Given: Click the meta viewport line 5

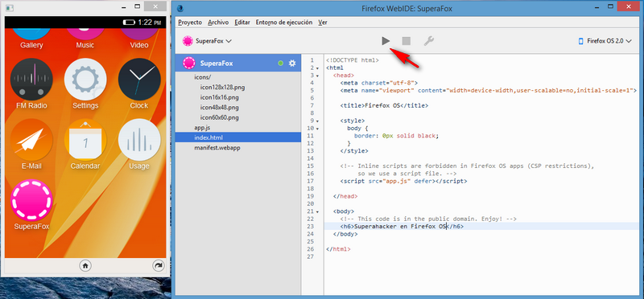Looking at the screenshot, I should click(x=489, y=91).
